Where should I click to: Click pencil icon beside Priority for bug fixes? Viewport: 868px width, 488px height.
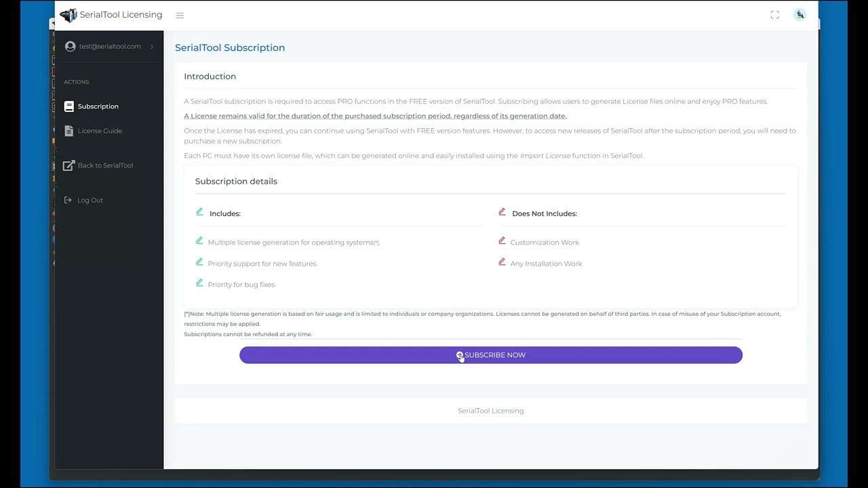[x=199, y=283]
